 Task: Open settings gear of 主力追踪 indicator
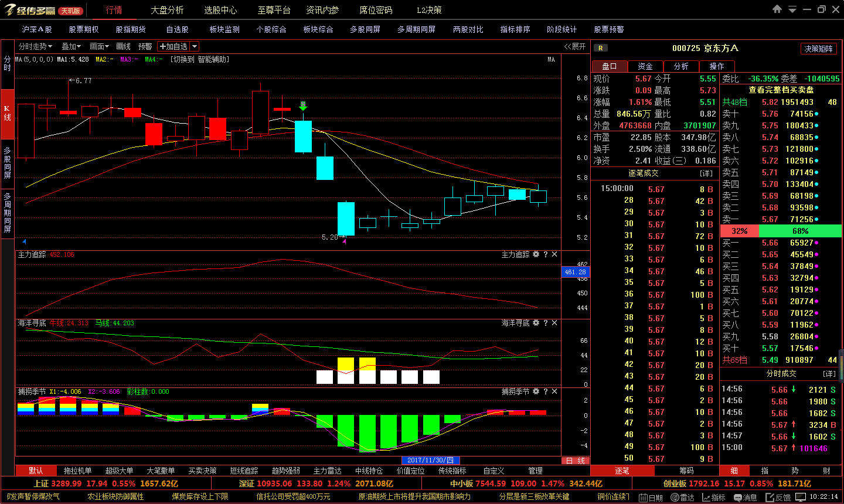click(536, 254)
